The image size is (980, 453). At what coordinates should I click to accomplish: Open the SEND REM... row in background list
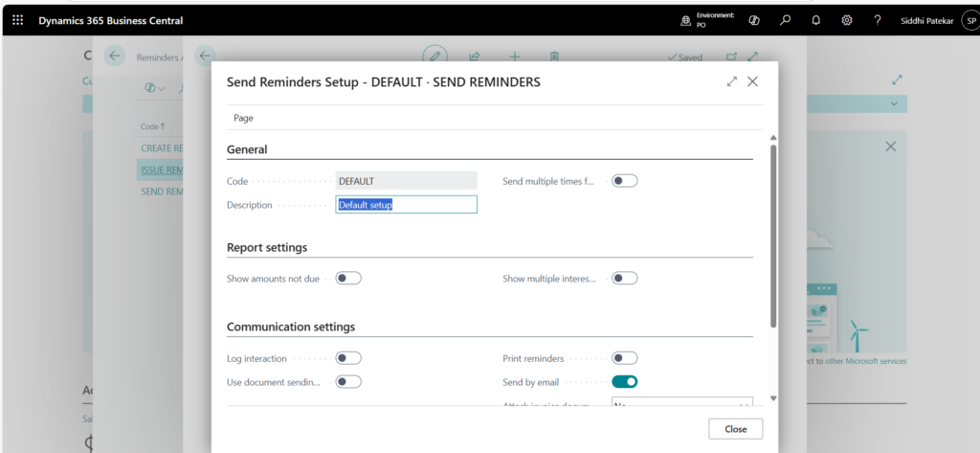[162, 192]
